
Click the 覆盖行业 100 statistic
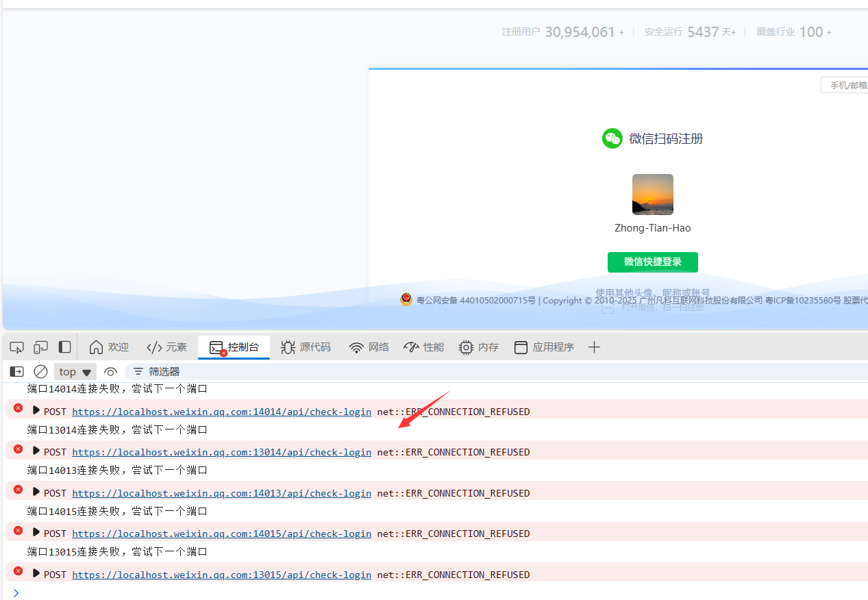coord(794,32)
